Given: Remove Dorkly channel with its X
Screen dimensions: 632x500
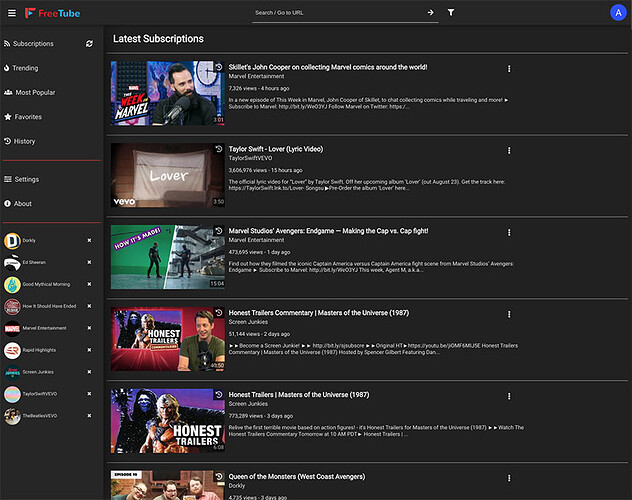Looking at the screenshot, I should tap(89, 240).
